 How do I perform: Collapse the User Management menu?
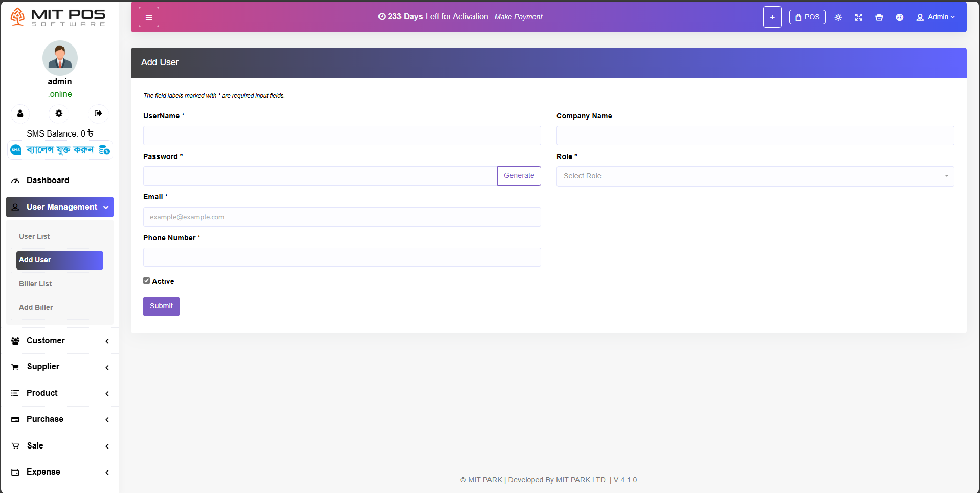pyautogui.click(x=60, y=207)
